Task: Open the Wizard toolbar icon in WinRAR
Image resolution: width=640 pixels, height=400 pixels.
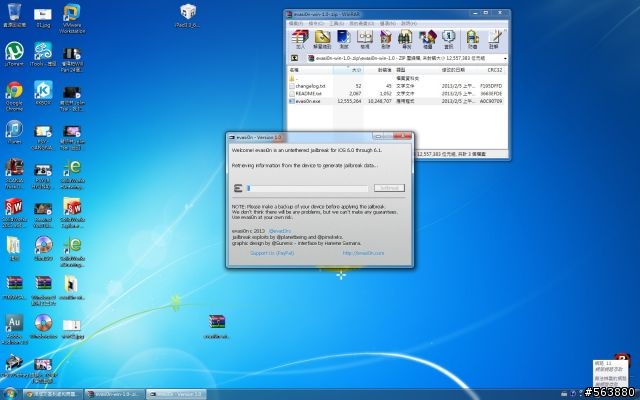Action: [427, 40]
